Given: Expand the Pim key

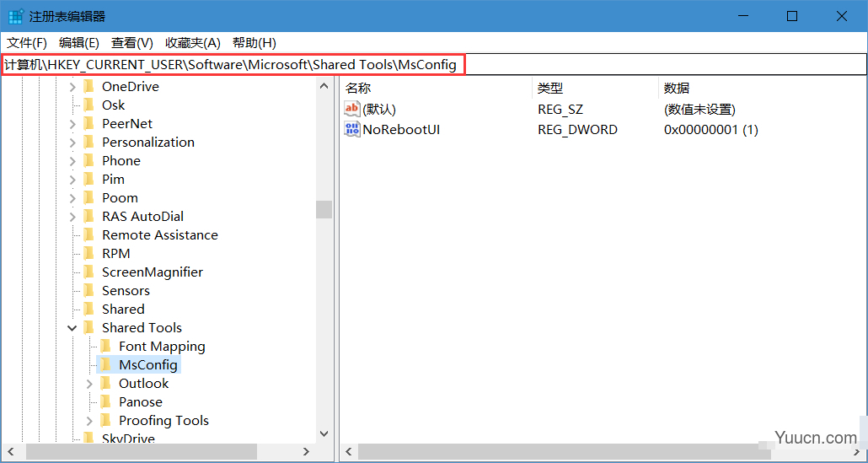Looking at the screenshot, I should [x=72, y=180].
